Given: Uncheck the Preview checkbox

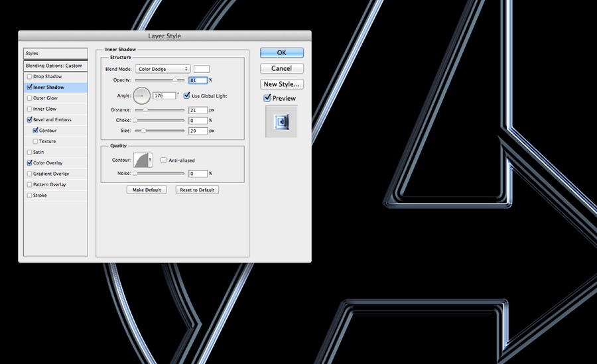Looking at the screenshot, I should pos(267,98).
